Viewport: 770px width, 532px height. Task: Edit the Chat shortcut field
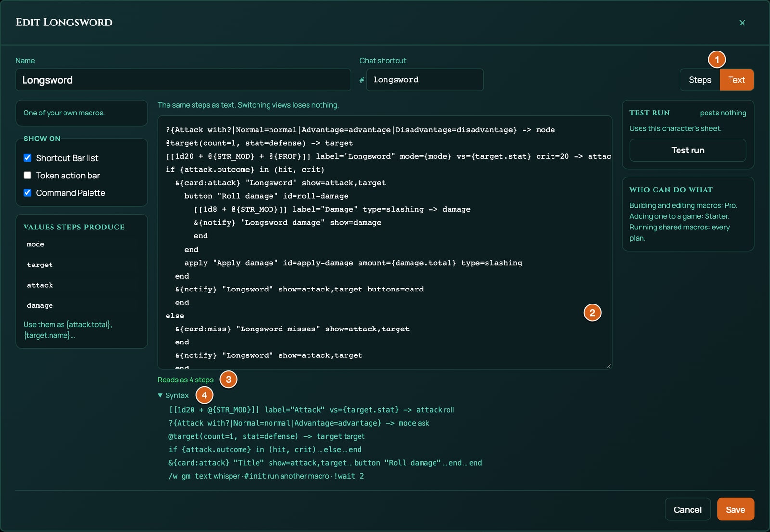(424, 80)
